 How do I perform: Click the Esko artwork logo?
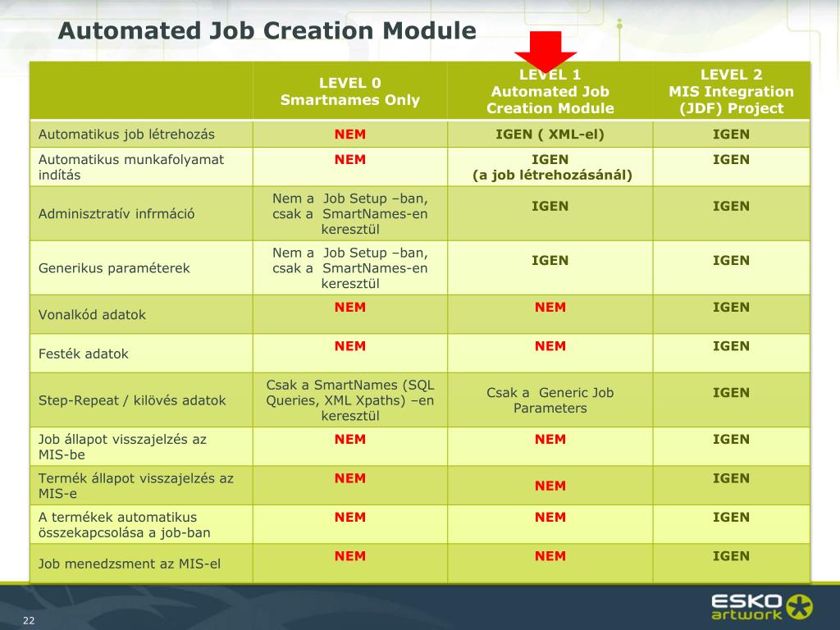(761, 607)
